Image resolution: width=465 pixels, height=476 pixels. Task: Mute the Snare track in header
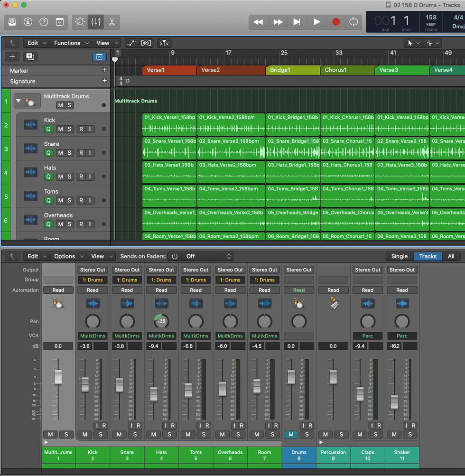(x=60, y=153)
